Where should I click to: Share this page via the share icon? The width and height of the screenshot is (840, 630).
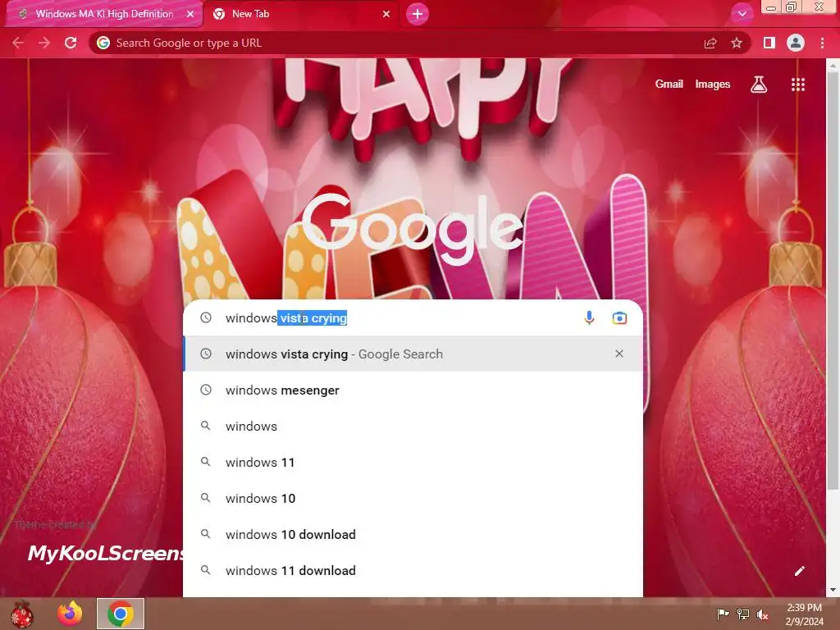(x=710, y=43)
